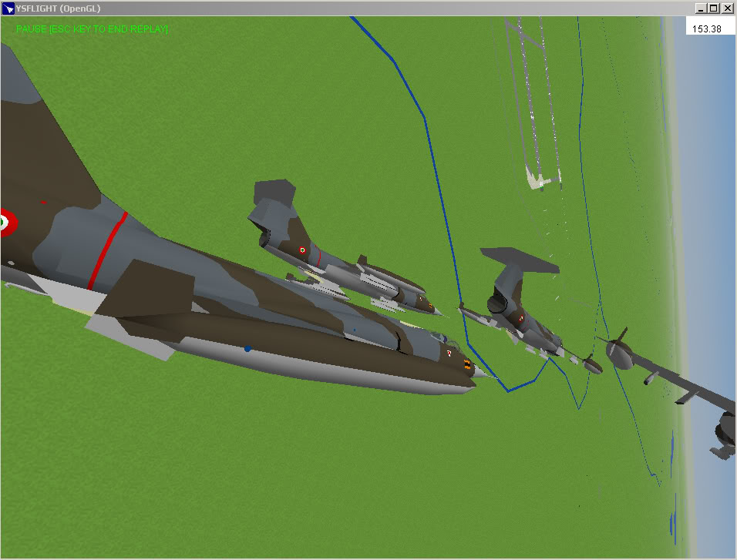The height and width of the screenshot is (560, 737).
Task: Minimize the YSFLIGHT window
Action: [x=700, y=8]
